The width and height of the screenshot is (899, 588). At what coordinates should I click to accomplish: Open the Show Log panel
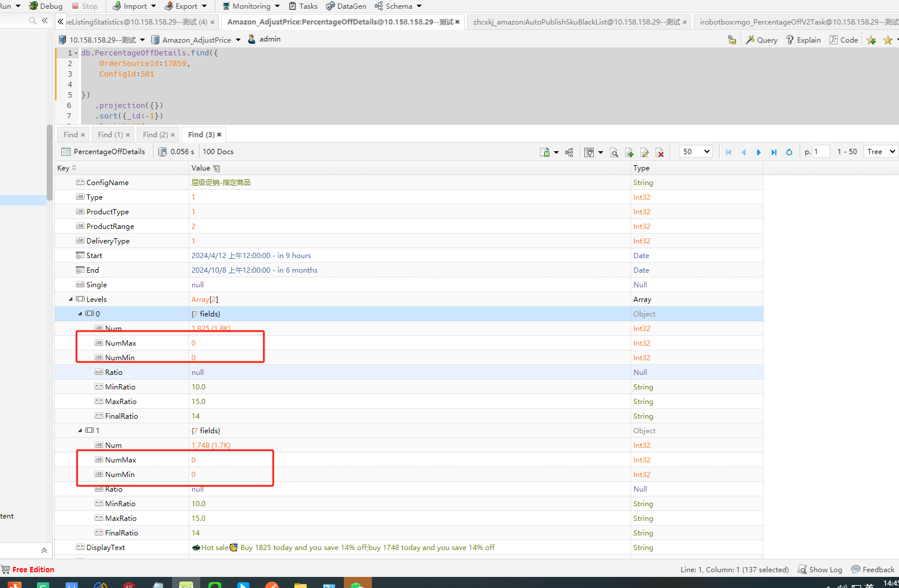(820, 569)
